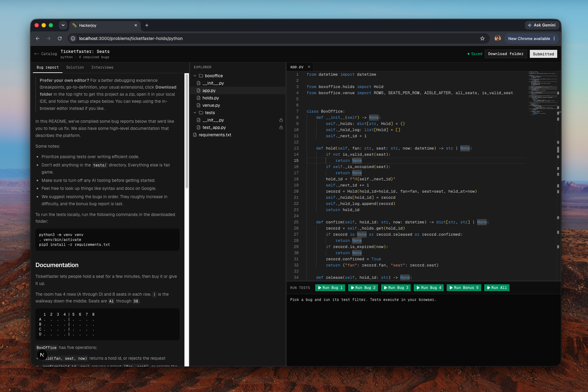Click Run All tests button

point(497,288)
